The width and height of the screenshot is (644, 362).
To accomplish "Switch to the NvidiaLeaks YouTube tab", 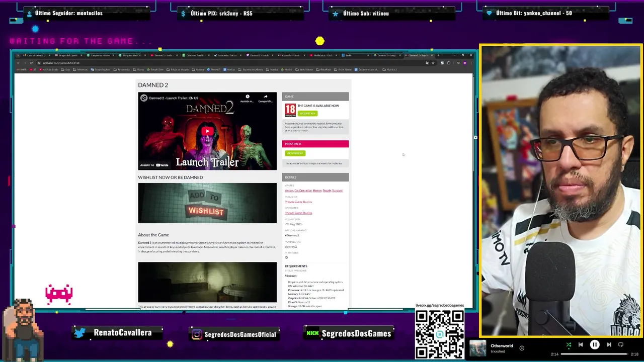I will click(323, 55).
